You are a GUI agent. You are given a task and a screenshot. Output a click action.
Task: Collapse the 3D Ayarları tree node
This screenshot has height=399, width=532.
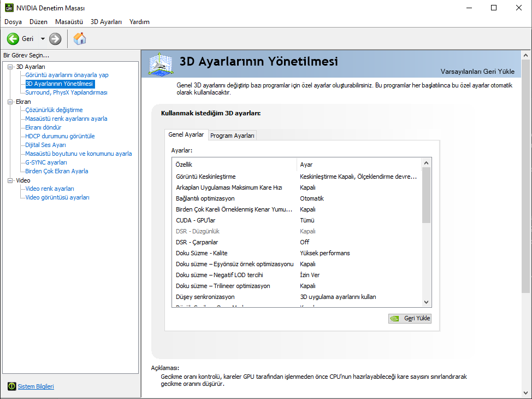point(10,67)
